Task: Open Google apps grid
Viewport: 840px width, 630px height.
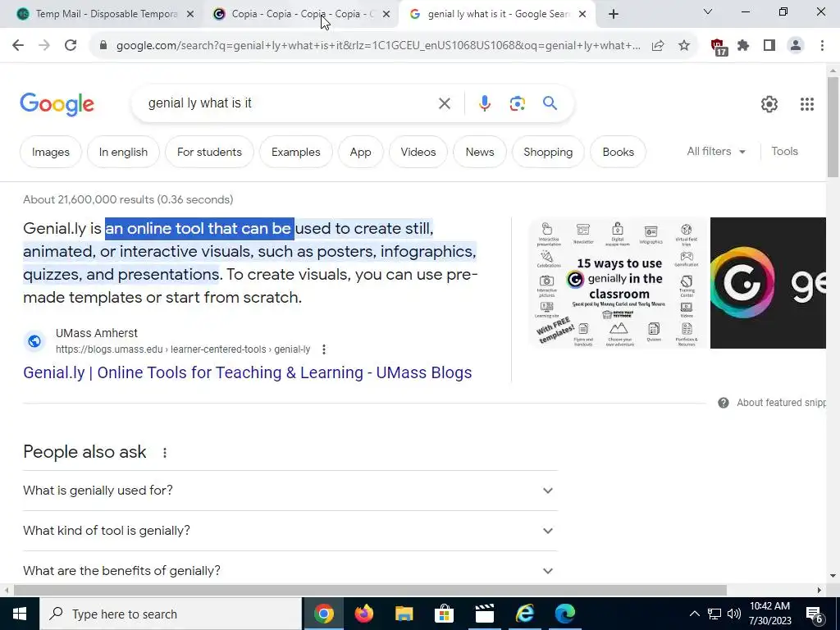Action: 807,104
